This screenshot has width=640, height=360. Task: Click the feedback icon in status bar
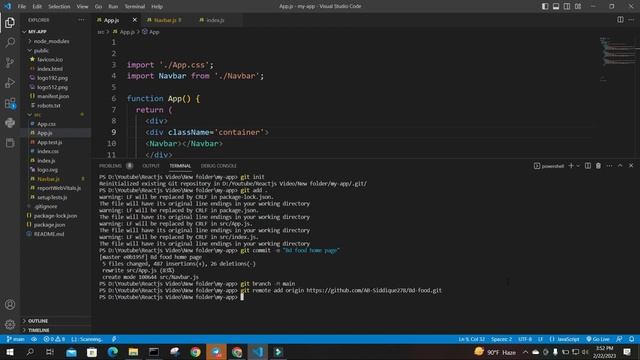[620, 339]
